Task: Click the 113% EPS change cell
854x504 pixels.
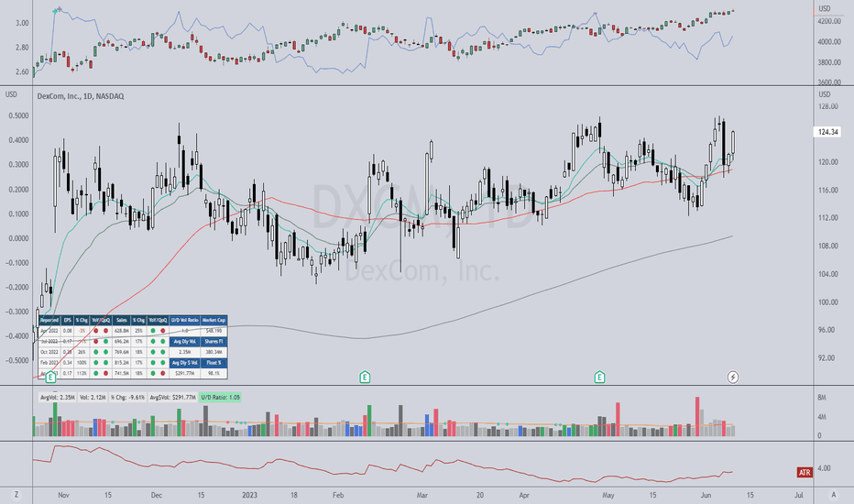Action: (82, 373)
